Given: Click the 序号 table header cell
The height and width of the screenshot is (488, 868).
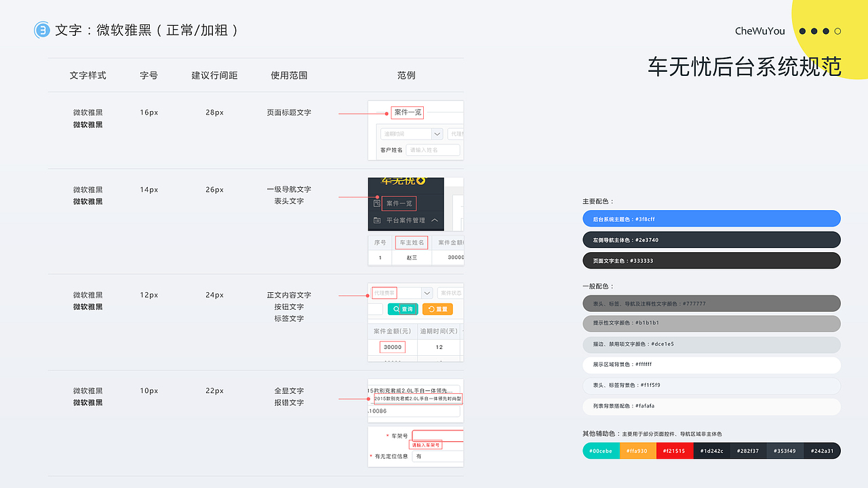Looking at the screenshot, I should point(380,243).
